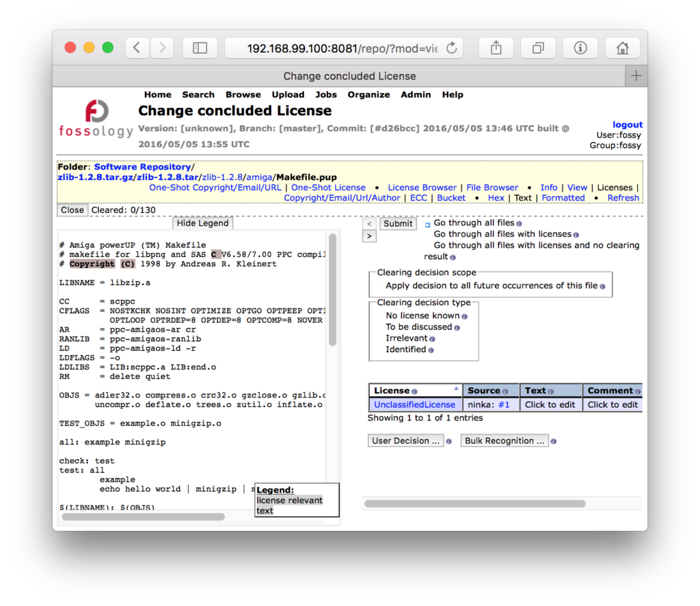
Task: Open the Admin menu
Action: click(x=416, y=94)
